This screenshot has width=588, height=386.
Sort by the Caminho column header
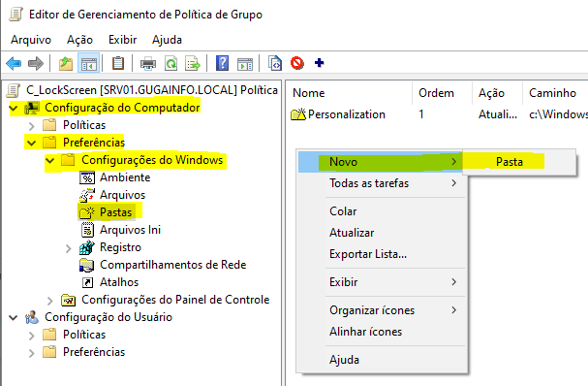tap(555, 93)
